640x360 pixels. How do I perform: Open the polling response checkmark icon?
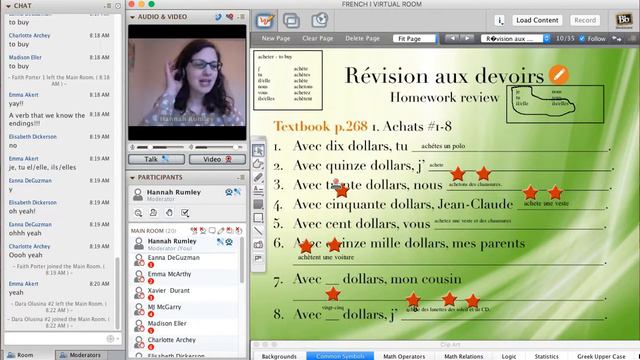(184, 213)
